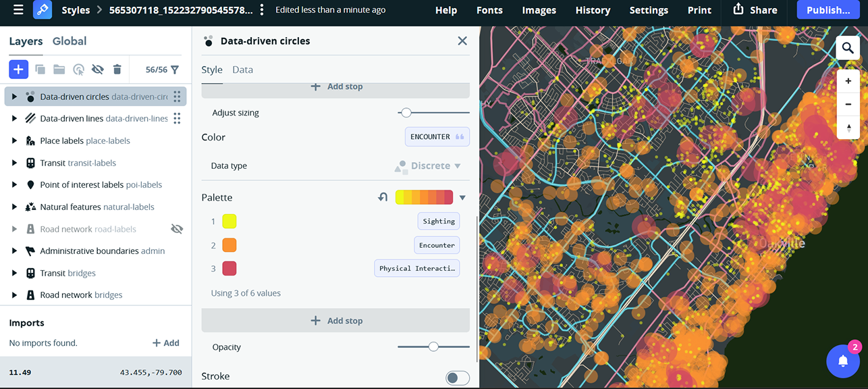The height and width of the screenshot is (389, 868).
Task: Switch to the Data tab
Action: 242,69
